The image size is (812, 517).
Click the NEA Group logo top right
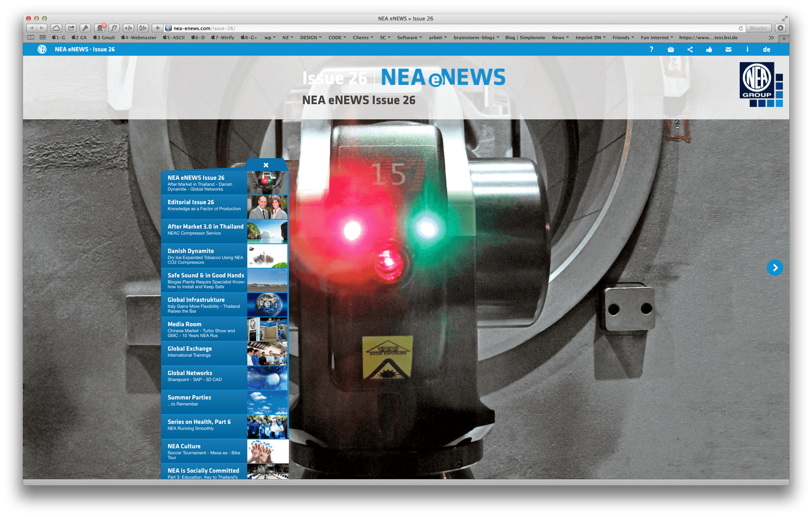(761, 85)
